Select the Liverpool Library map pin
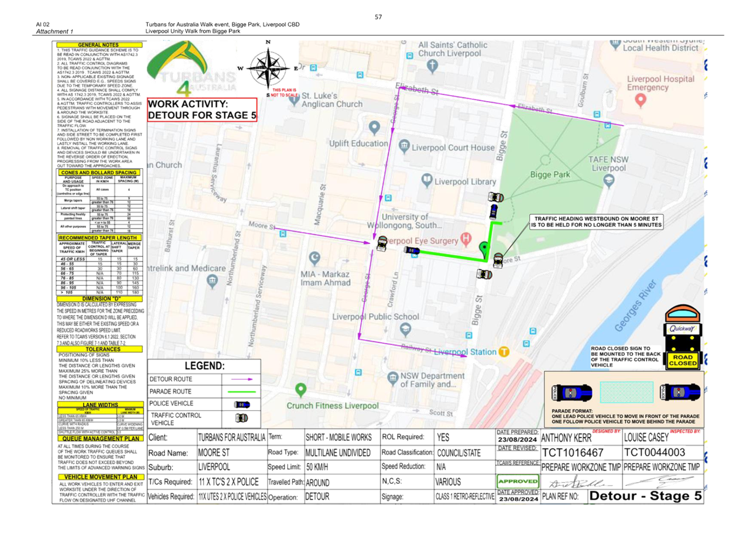The image size is (756, 534). tap(427, 180)
